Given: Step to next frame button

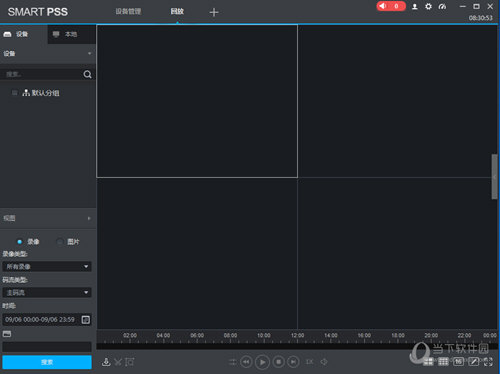Looking at the screenshot, I should coord(293,362).
